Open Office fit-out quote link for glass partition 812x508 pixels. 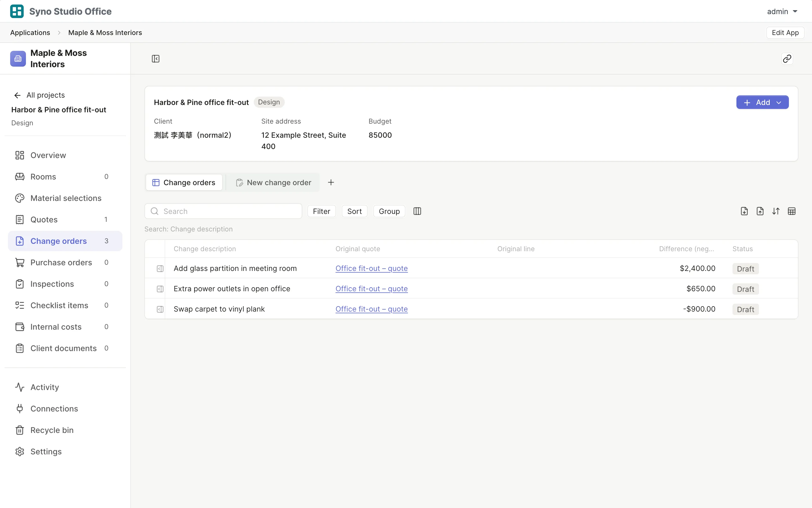(x=371, y=268)
